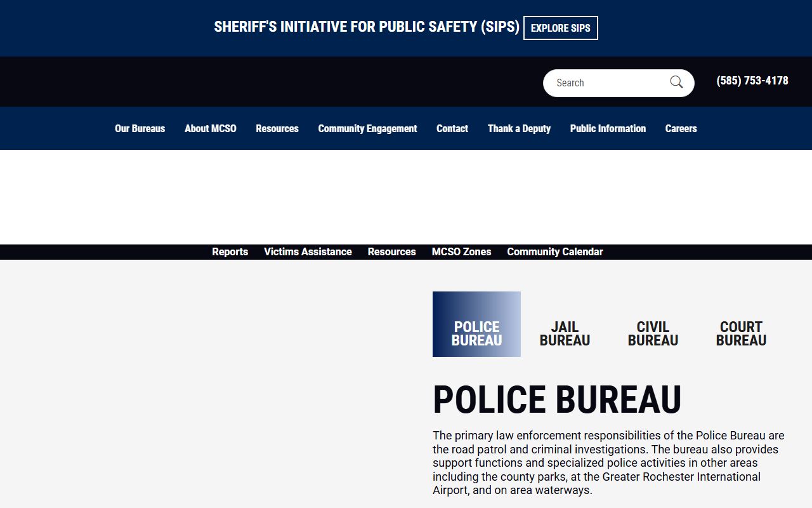Click the SHERIFF'S INITIATIVE FOR PUBLIC SAFETY banner text
Image resolution: width=812 pixels, height=508 pixels.
coord(367,27)
